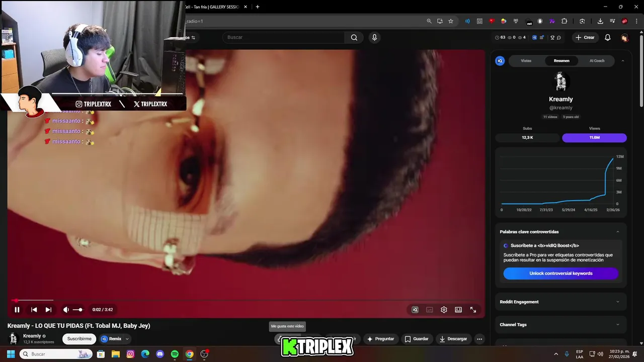The image size is (644, 362).
Task: Click Unlock controversial keywords button
Action: (560, 274)
